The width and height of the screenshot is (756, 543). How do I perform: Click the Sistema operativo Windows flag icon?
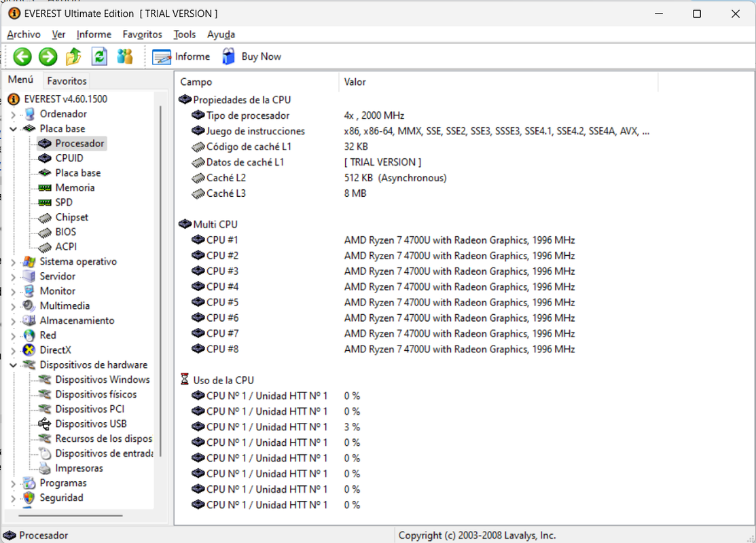coord(29,261)
